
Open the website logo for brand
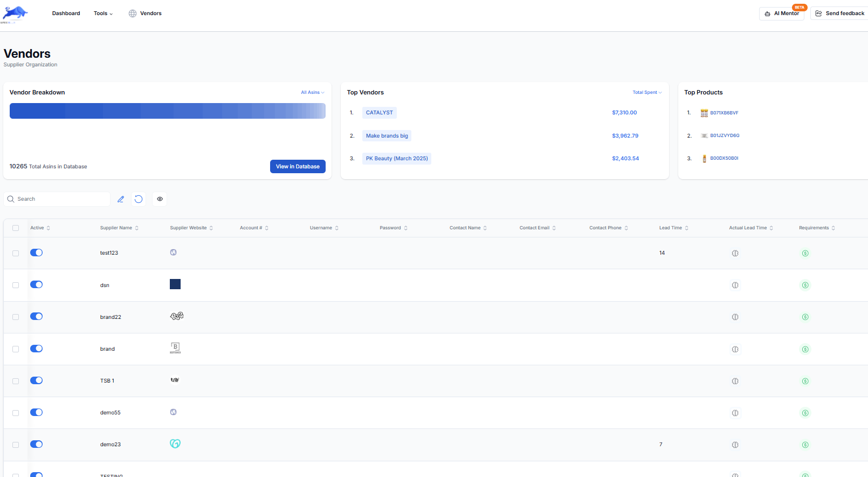175,348
